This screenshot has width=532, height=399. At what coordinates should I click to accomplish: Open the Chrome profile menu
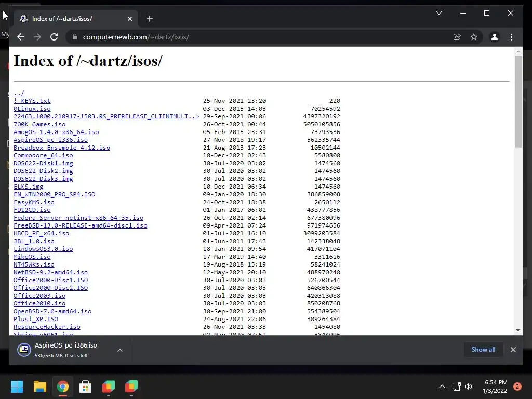point(495,37)
